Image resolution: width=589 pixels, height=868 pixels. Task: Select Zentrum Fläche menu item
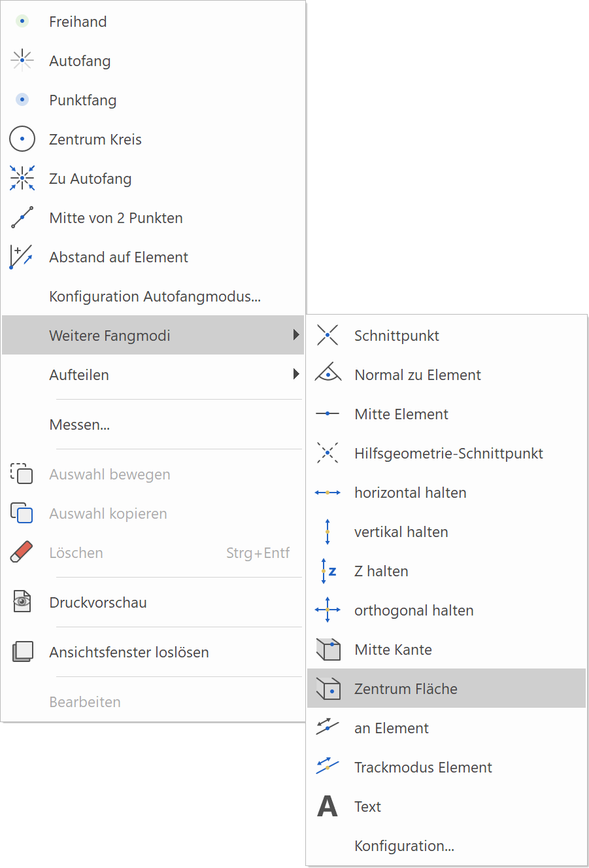pos(405,689)
